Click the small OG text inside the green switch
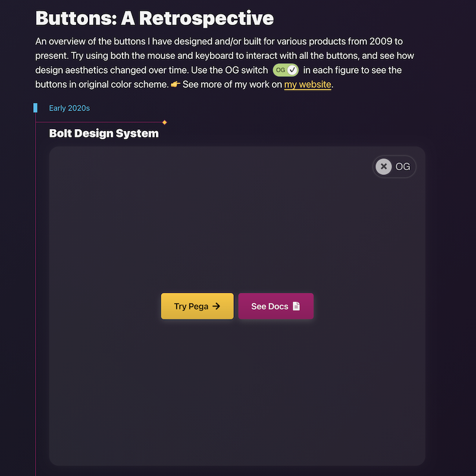The width and height of the screenshot is (476, 476). pyautogui.click(x=280, y=70)
